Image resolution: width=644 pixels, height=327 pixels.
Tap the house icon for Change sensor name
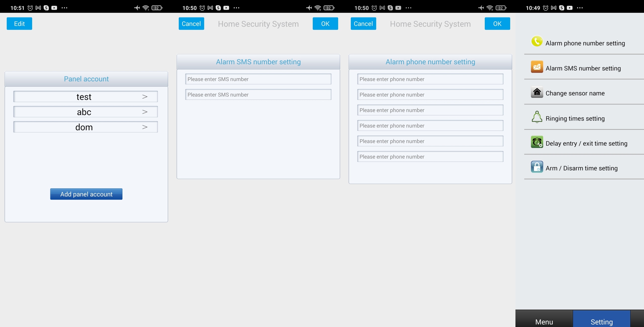[537, 92]
